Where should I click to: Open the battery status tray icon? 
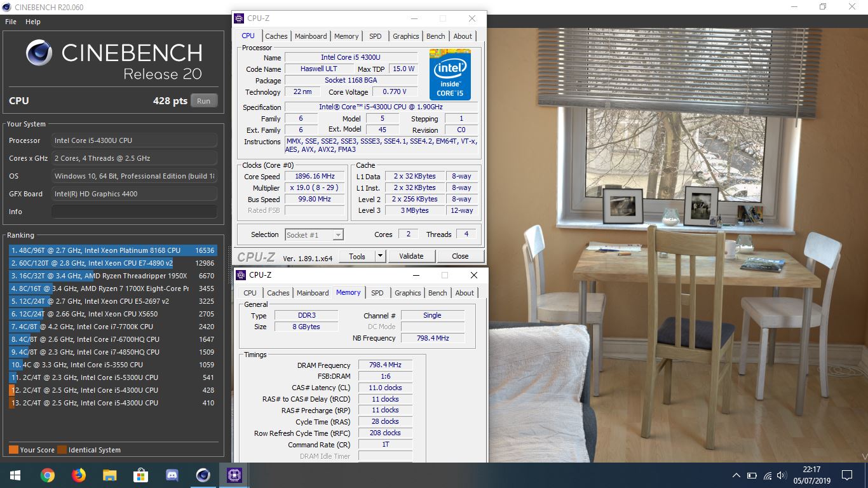752,475
